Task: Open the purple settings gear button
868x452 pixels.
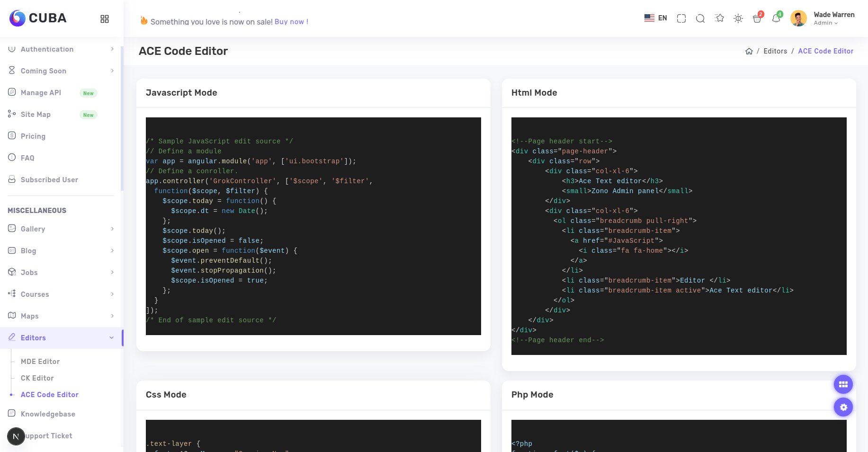Action: [843, 407]
